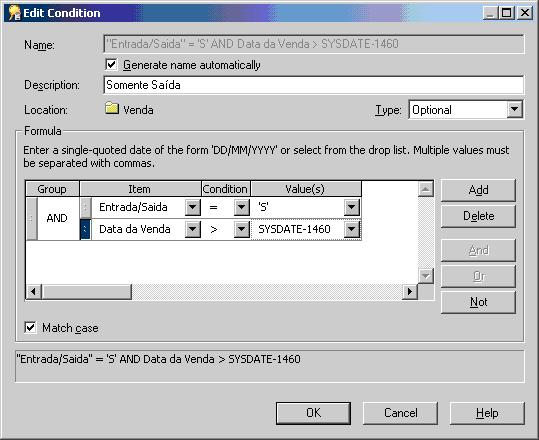Click the AND group handle
The image size is (539, 440).
click(x=32, y=218)
